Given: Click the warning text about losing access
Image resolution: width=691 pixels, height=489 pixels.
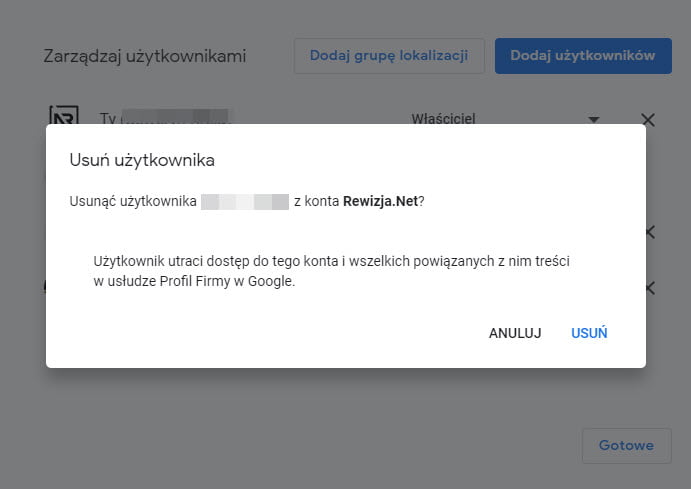Looking at the screenshot, I should 331,271.
